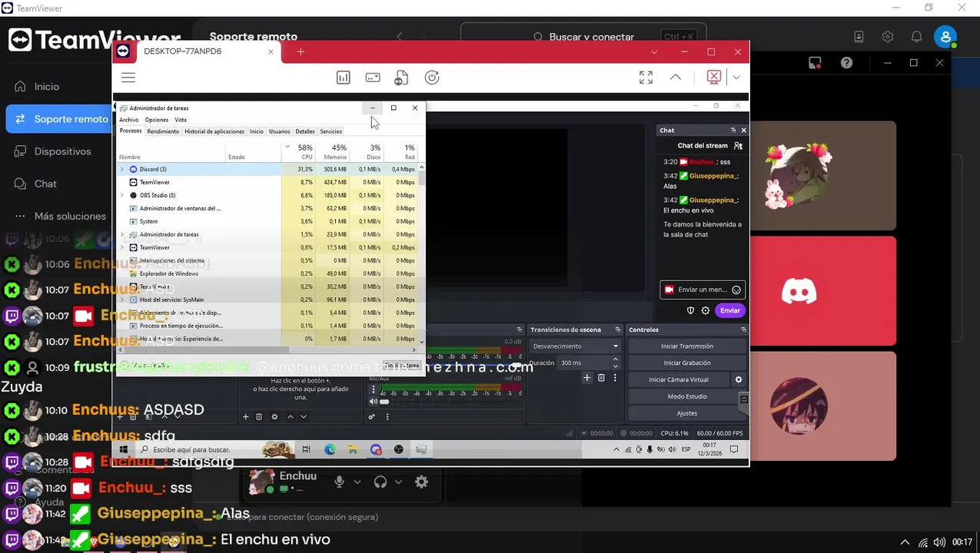The height and width of the screenshot is (553, 980).
Task: Mute the Mic/Aux speaker icon
Action: click(373, 401)
